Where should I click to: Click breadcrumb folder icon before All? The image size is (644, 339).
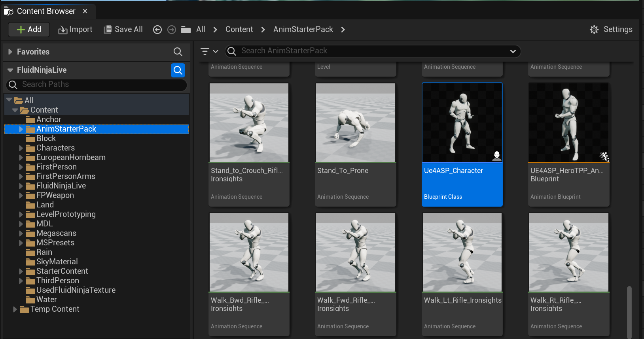[x=186, y=30]
